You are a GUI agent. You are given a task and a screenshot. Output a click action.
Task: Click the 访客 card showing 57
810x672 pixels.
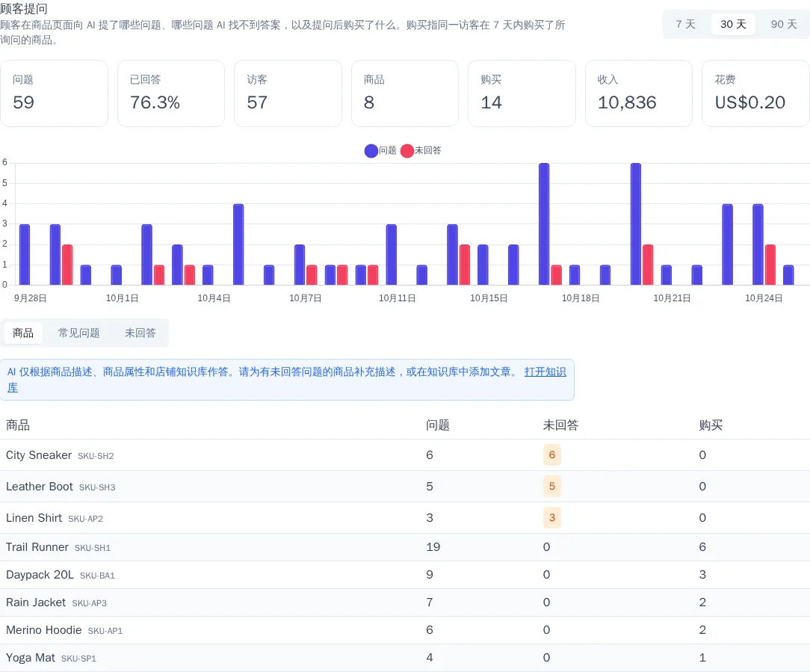[x=288, y=93]
